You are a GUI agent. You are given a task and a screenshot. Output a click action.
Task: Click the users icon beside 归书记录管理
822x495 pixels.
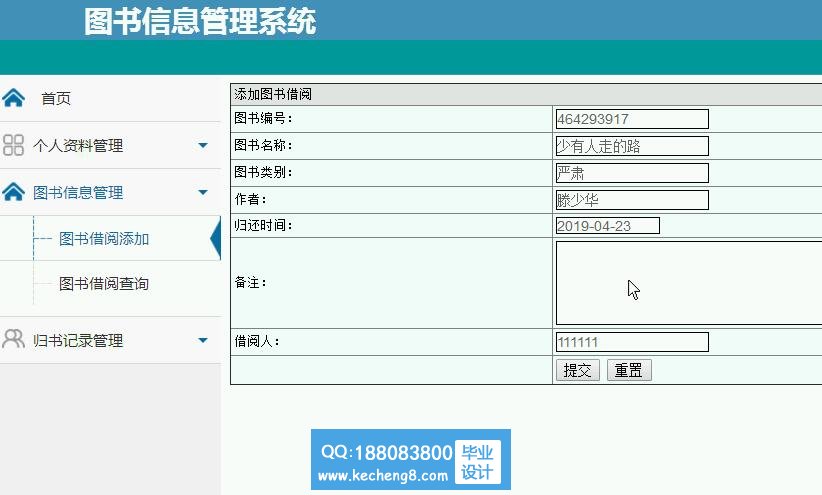tap(13, 339)
